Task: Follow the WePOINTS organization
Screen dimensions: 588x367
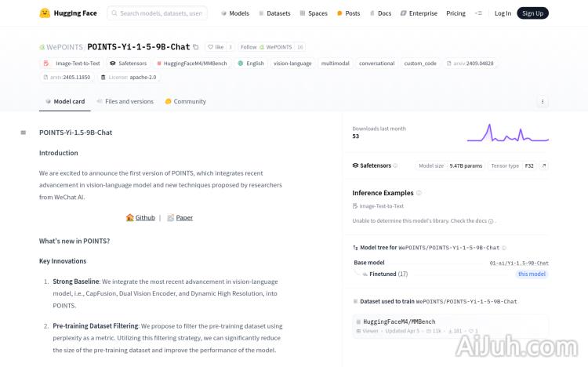Action: click(267, 47)
